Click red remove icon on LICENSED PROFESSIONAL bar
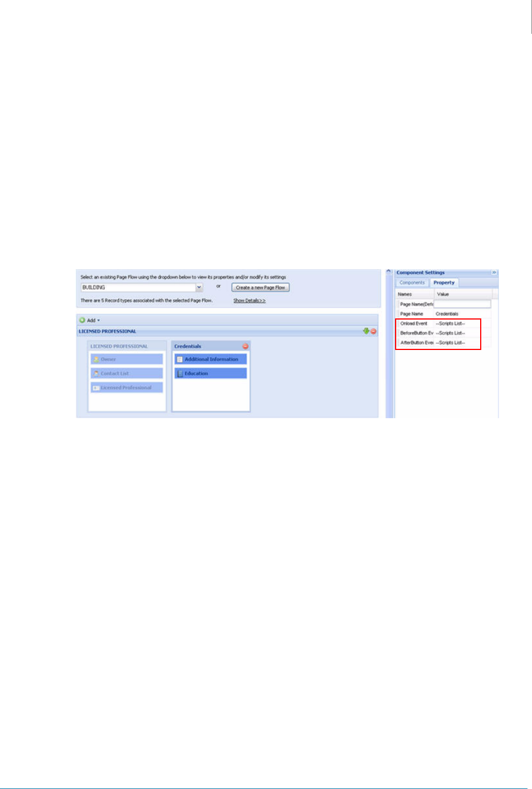The height and width of the screenshot is (789, 532). [x=373, y=331]
